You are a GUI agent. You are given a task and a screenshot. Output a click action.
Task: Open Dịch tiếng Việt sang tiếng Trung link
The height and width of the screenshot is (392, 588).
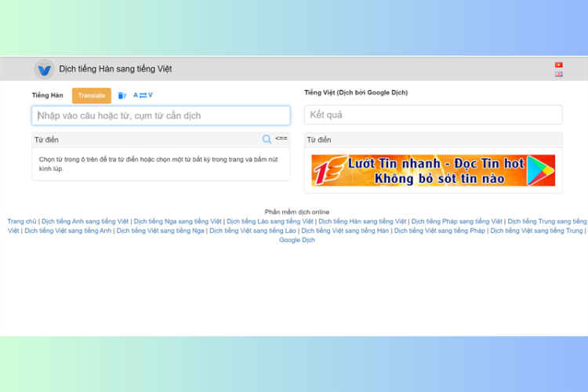coord(536,230)
